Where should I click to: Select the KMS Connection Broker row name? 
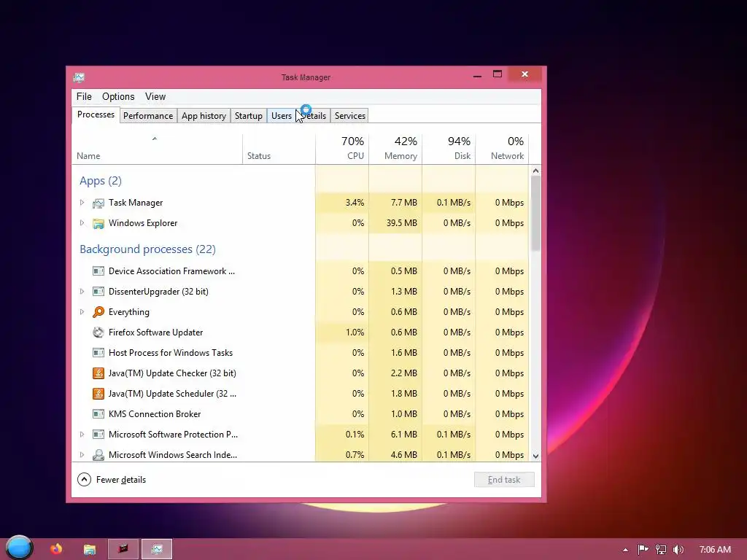coord(155,414)
